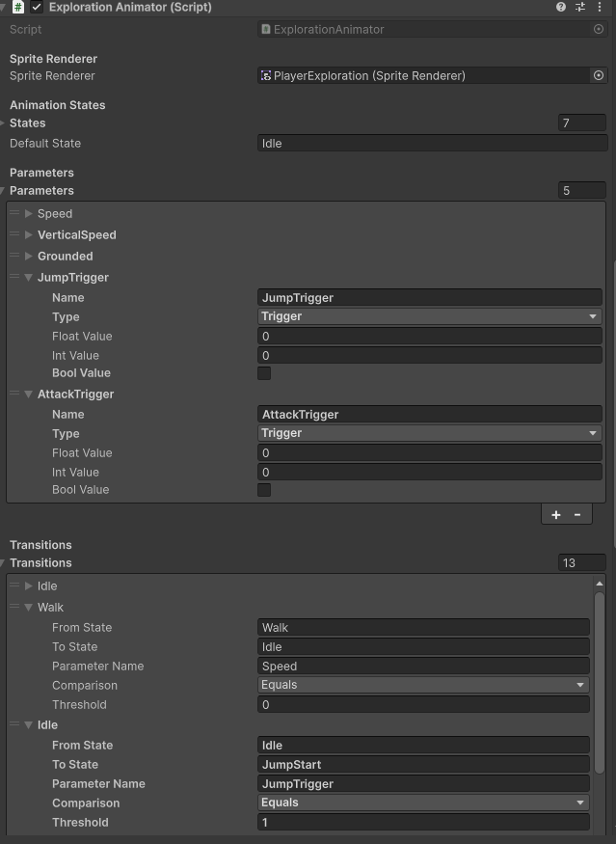Open the component context menu with the three dots

[x=601, y=8]
